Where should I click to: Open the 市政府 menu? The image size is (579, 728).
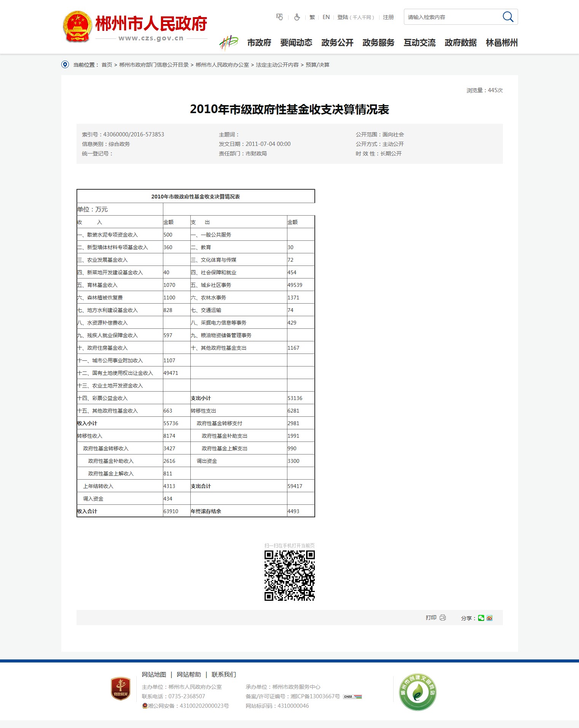pos(259,43)
